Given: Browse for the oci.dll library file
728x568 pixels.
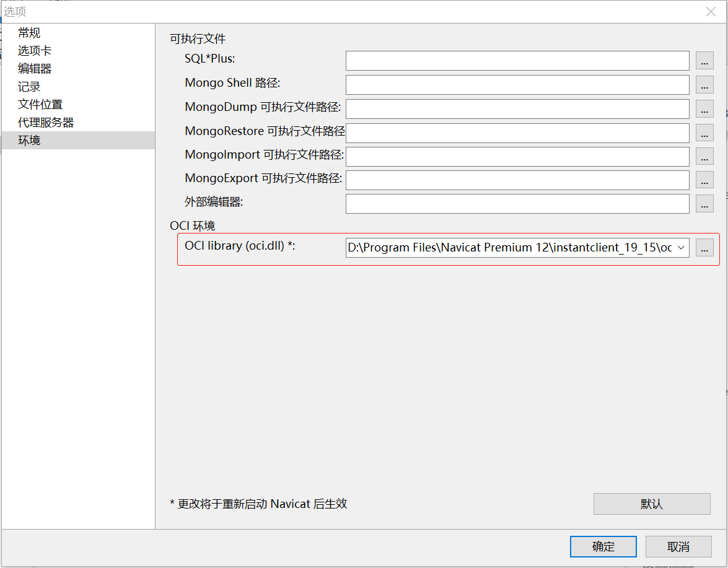Looking at the screenshot, I should click(704, 248).
